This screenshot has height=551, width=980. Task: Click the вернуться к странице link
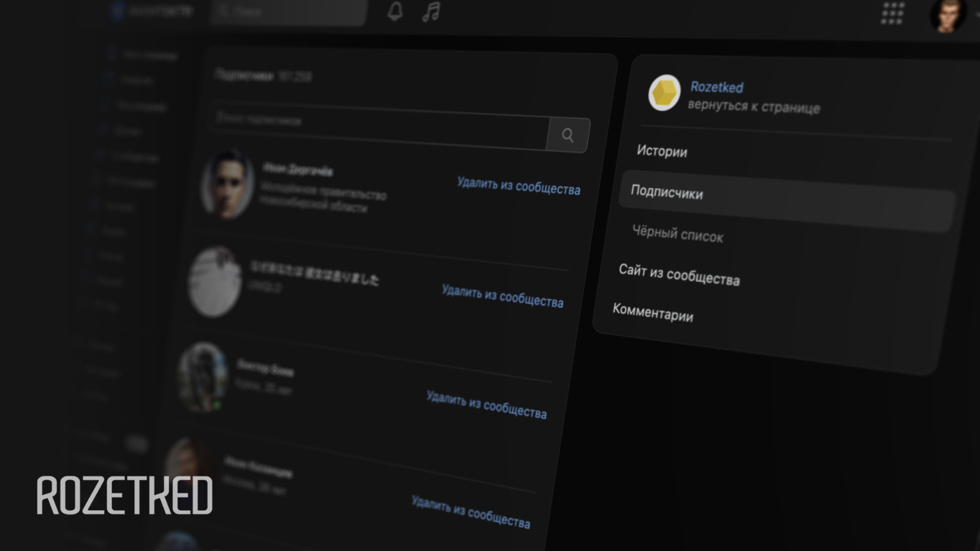coord(754,107)
